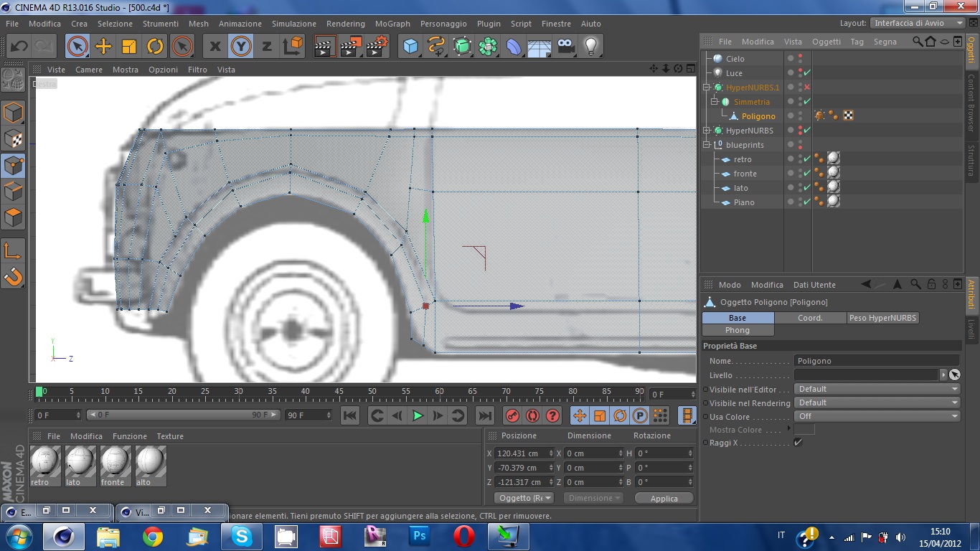
Task: Click the Applica button
Action: pyautogui.click(x=664, y=499)
